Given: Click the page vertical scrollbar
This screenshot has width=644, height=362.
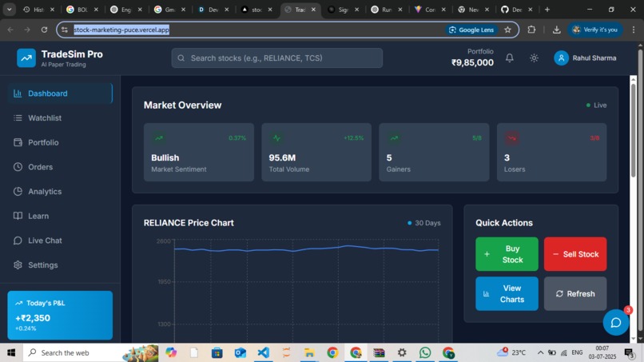Looking at the screenshot, I should (x=634, y=132).
